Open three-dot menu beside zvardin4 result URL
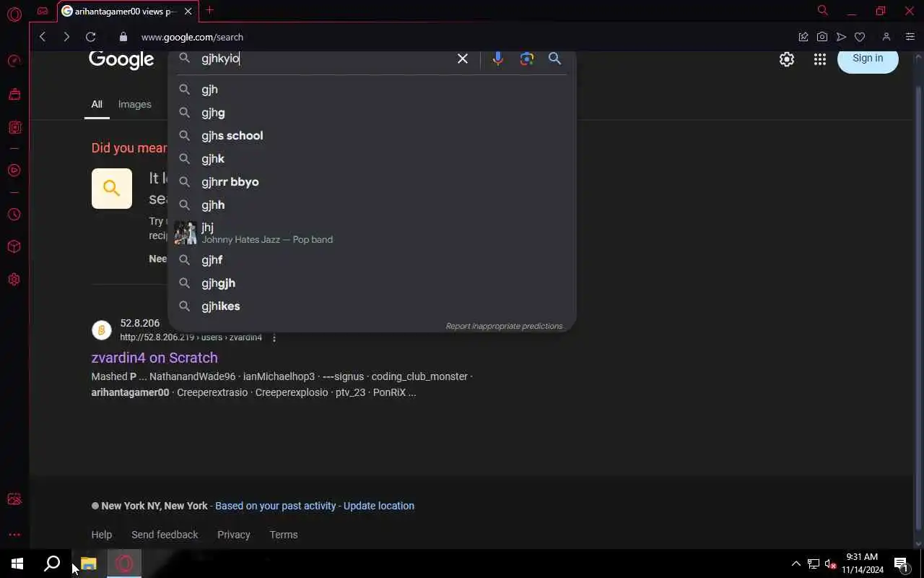 (x=274, y=337)
